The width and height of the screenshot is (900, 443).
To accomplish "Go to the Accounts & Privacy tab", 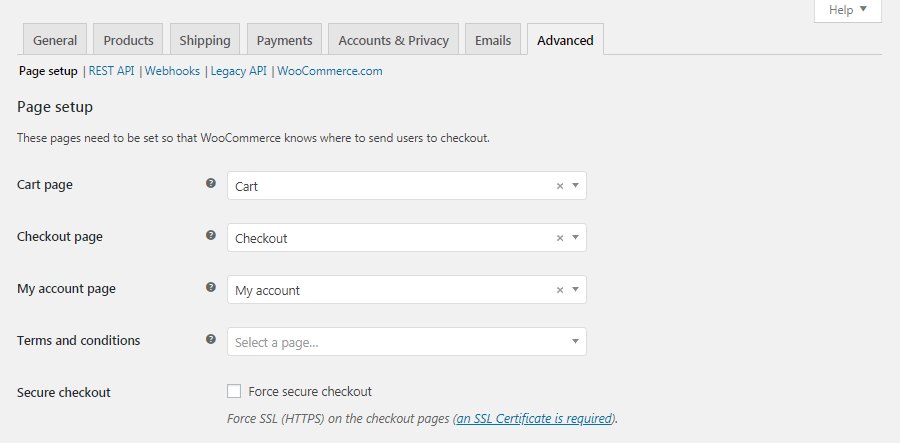I will [393, 40].
